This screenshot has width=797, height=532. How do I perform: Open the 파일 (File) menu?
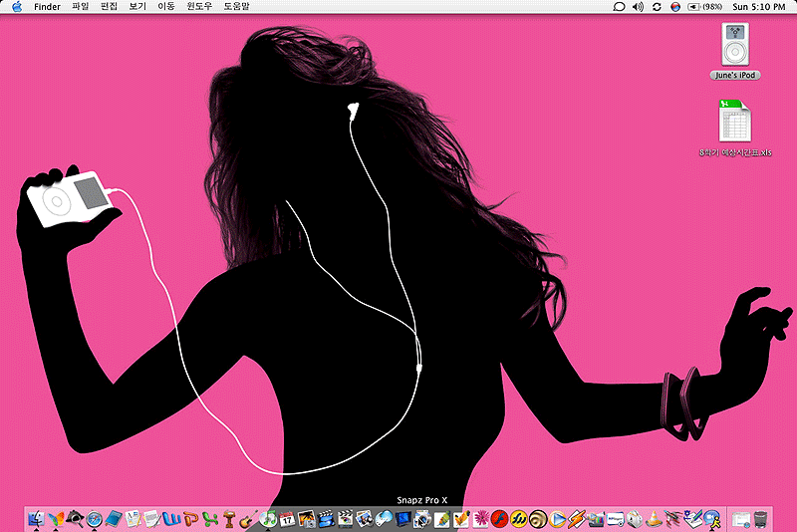point(81,7)
